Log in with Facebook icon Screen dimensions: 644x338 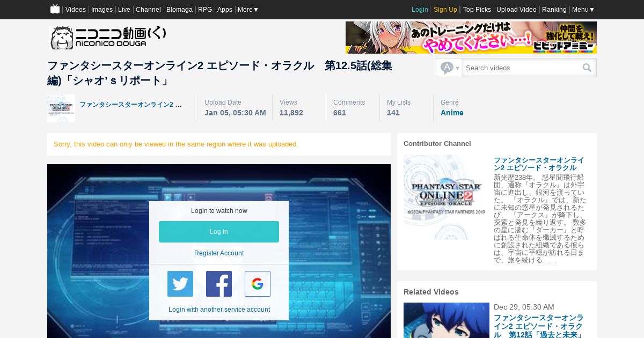219,284
